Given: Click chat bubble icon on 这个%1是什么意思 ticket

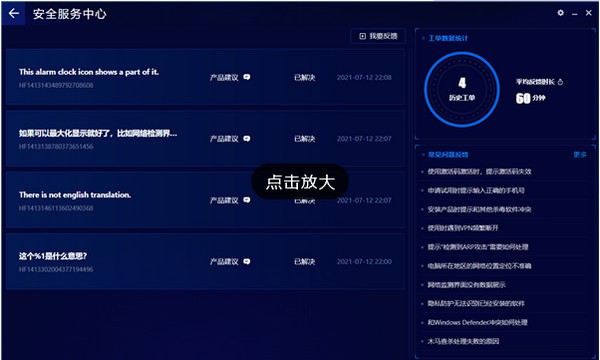Looking at the screenshot, I should (247, 261).
